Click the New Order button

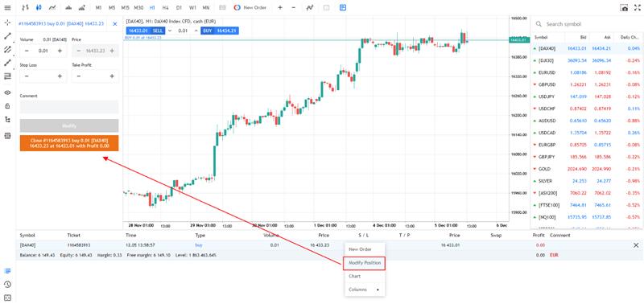[250, 7]
